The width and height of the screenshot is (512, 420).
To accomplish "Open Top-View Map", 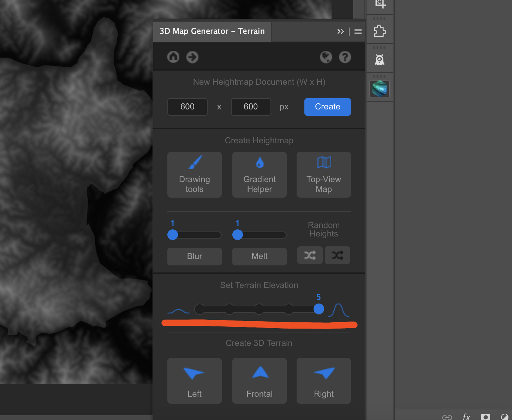I will (x=324, y=175).
